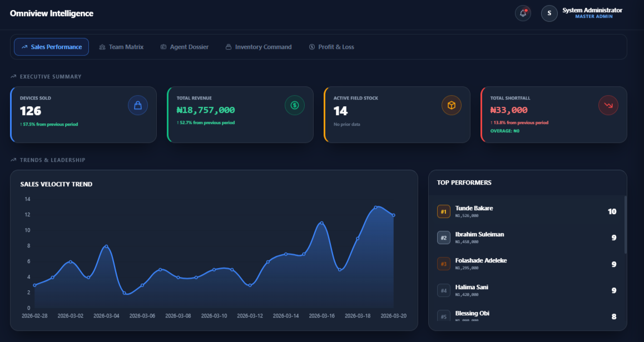The height and width of the screenshot is (342, 644).
Task: Click the arrow icon next to TRENDS & LEADERSHIP
Action: 13,160
